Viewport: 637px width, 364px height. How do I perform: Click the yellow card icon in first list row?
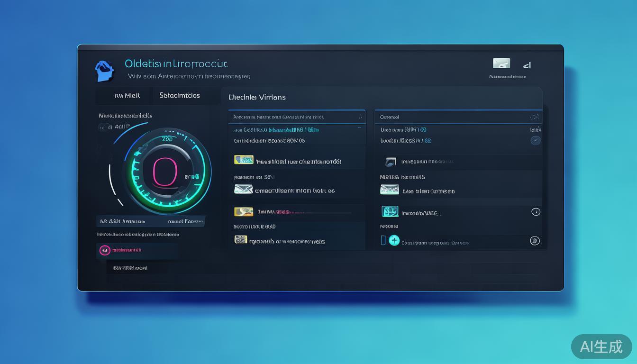(x=244, y=160)
